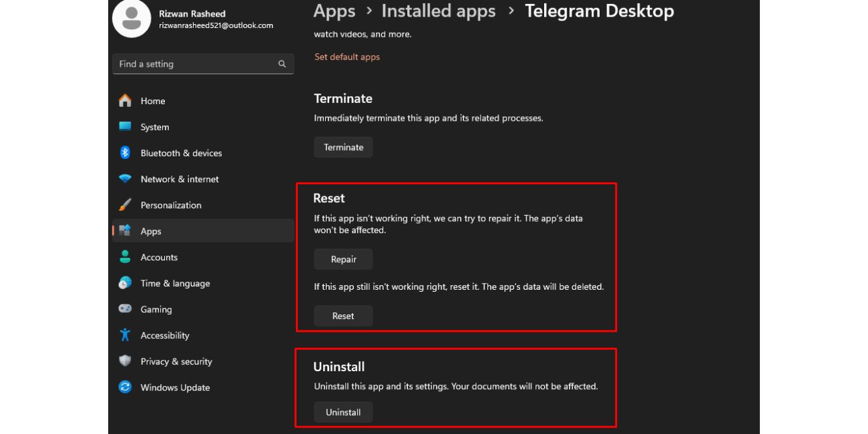This screenshot has width=868, height=434.
Task: Click the user profile avatar
Action: coord(132,18)
